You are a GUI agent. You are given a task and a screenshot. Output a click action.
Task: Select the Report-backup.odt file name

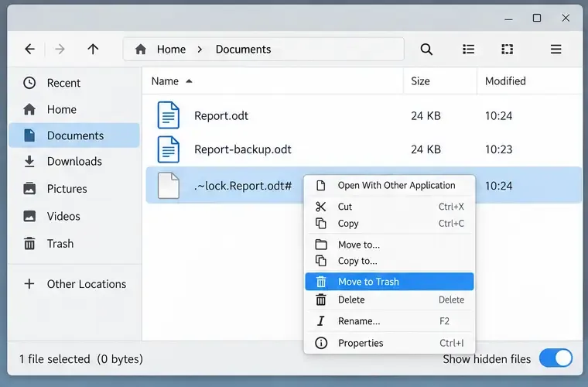click(243, 149)
